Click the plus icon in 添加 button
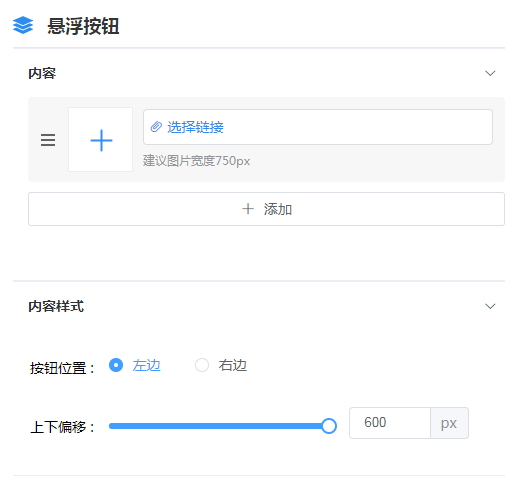The image size is (524, 494). [248, 209]
